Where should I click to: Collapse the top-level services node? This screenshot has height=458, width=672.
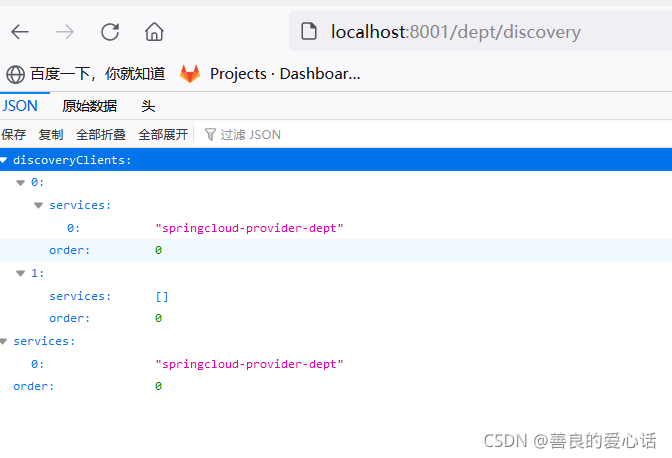point(4,341)
